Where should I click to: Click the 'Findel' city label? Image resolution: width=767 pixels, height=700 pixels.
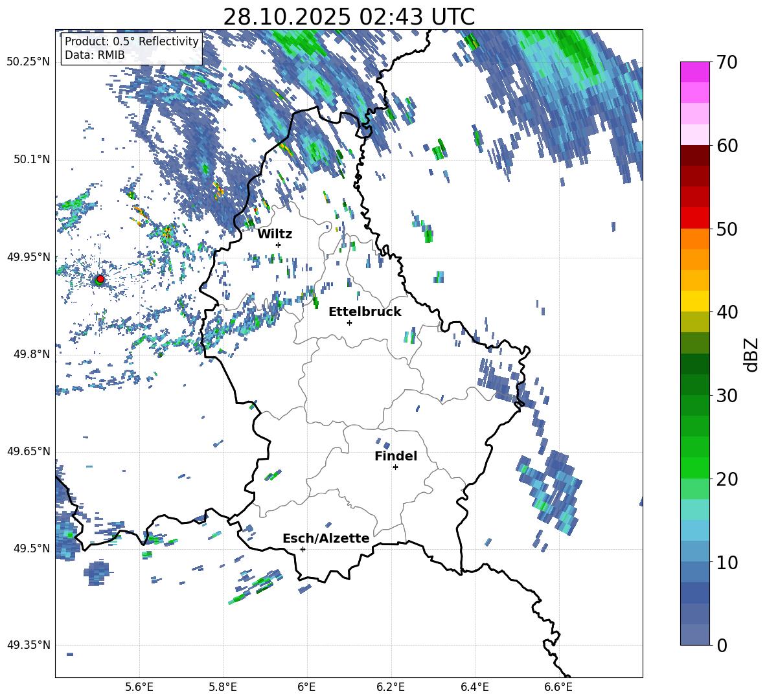396,456
